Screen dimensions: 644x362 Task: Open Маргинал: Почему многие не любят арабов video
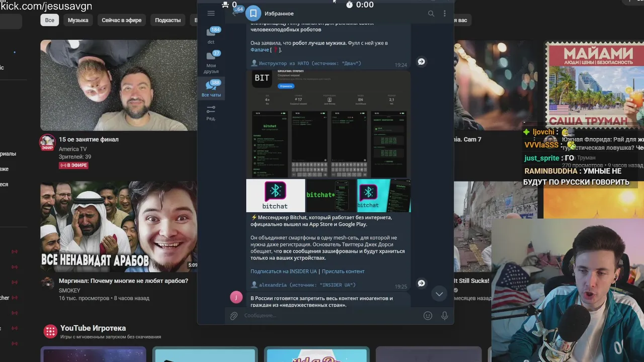pos(123,281)
